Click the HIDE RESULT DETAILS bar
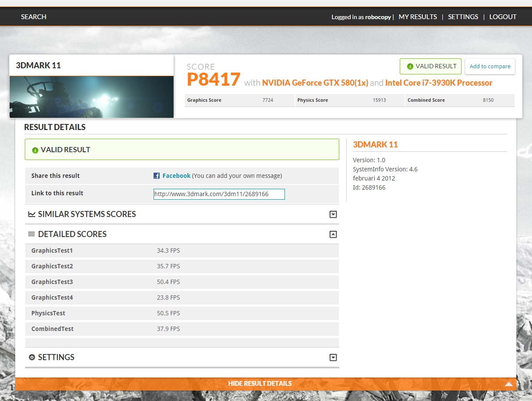The width and height of the screenshot is (532, 401). pyautogui.click(x=266, y=384)
